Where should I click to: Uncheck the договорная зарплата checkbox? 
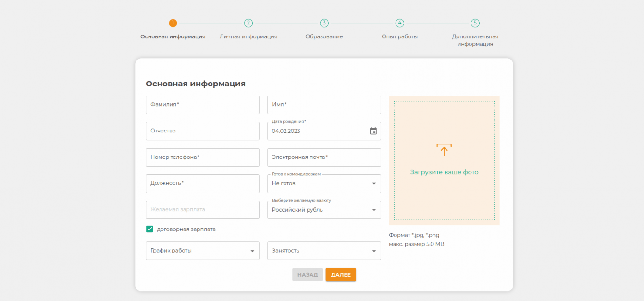click(x=149, y=229)
